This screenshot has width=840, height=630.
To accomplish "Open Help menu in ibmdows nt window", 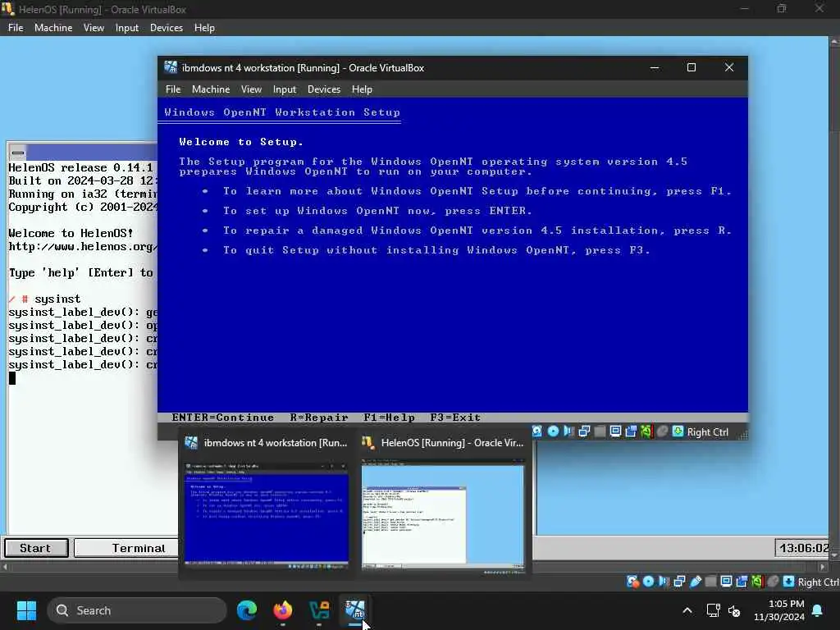I will pos(362,89).
